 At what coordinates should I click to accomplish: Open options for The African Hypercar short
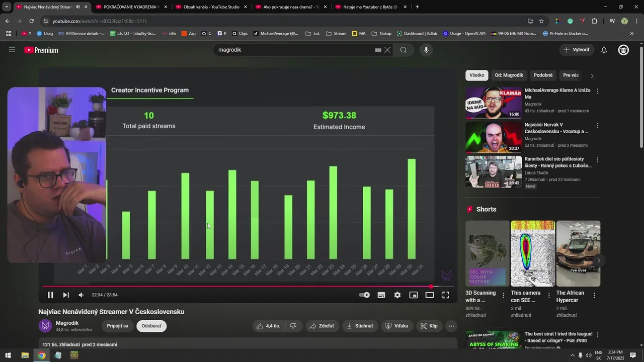click(594, 296)
